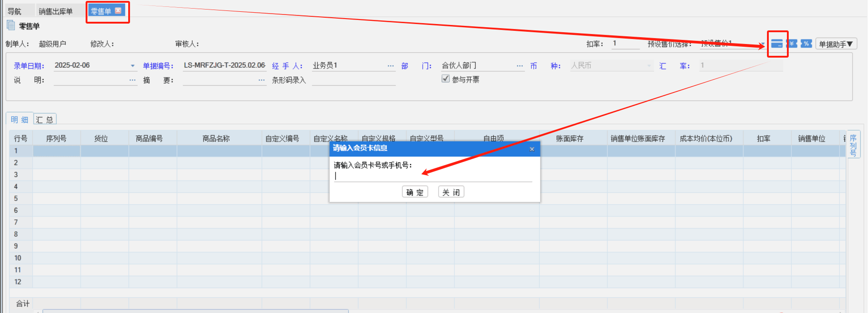Expand the 录单日期 date dropdown

point(133,66)
